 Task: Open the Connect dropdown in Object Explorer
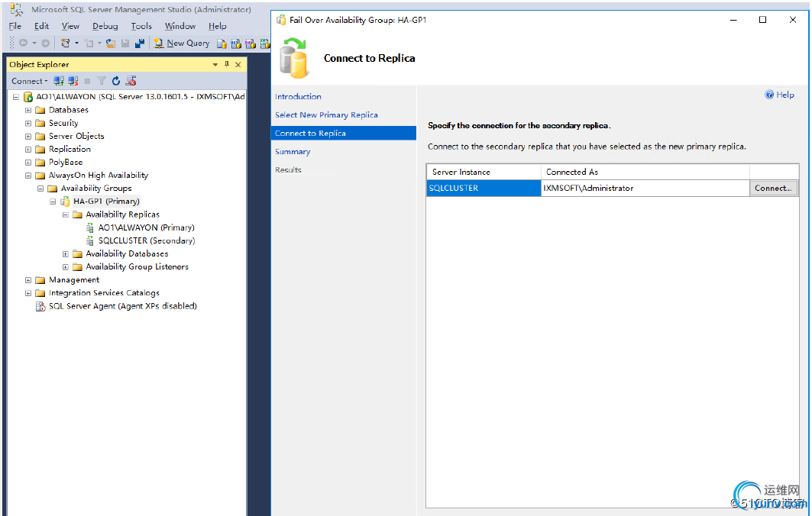click(30, 81)
